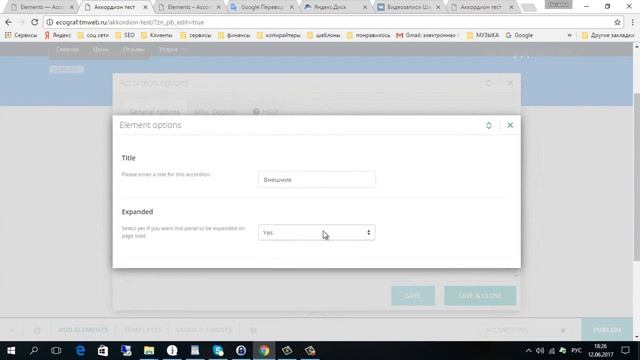Open the HELP tab in Accordion options

(x=265, y=111)
